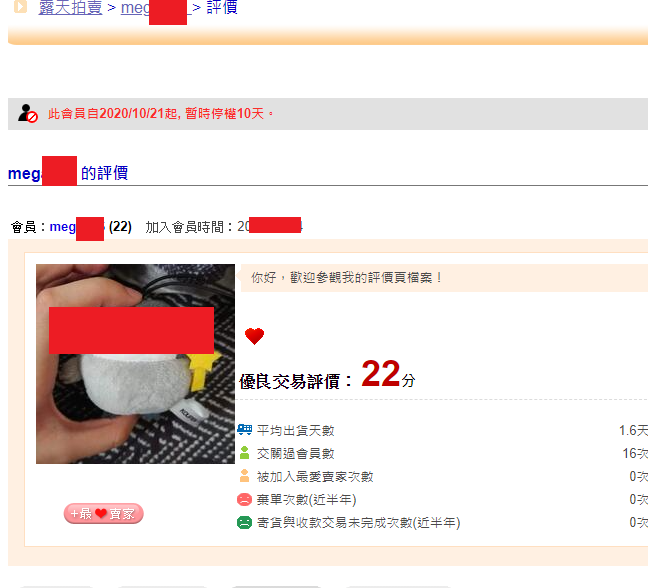Screen dimensions: 648x588
Task: Open the 露天拍賣 breadcrumb link
Action: coord(70,7)
